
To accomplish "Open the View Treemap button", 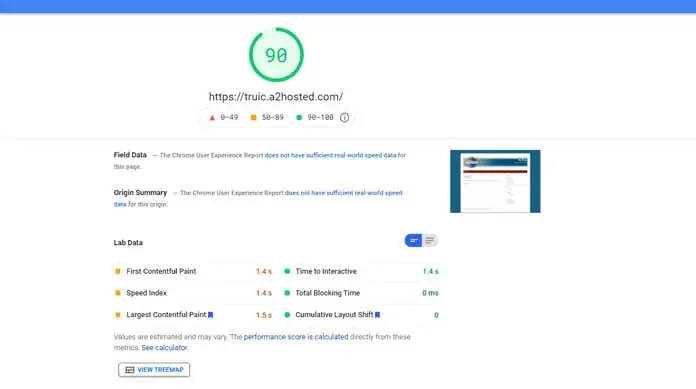I will pyautogui.click(x=154, y=370).
